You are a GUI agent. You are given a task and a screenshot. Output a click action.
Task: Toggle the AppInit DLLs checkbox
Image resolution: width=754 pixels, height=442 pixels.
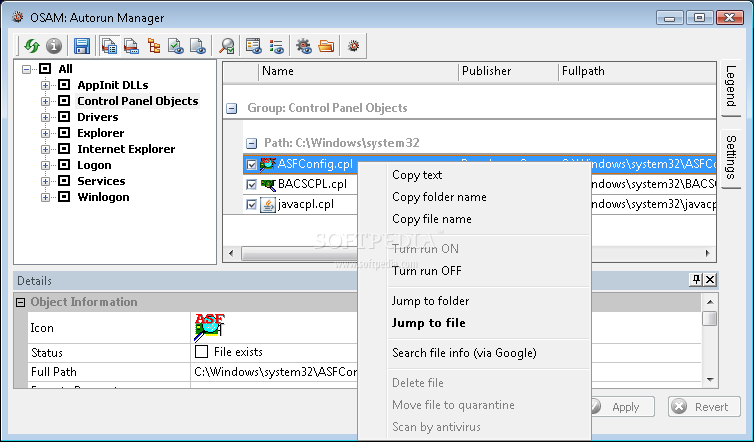click(64, 85)
